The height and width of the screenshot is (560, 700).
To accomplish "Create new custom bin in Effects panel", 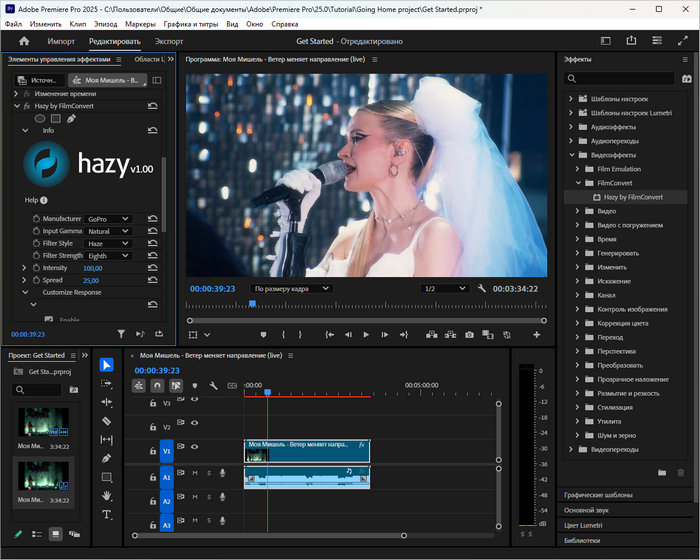I will [662, 472].
